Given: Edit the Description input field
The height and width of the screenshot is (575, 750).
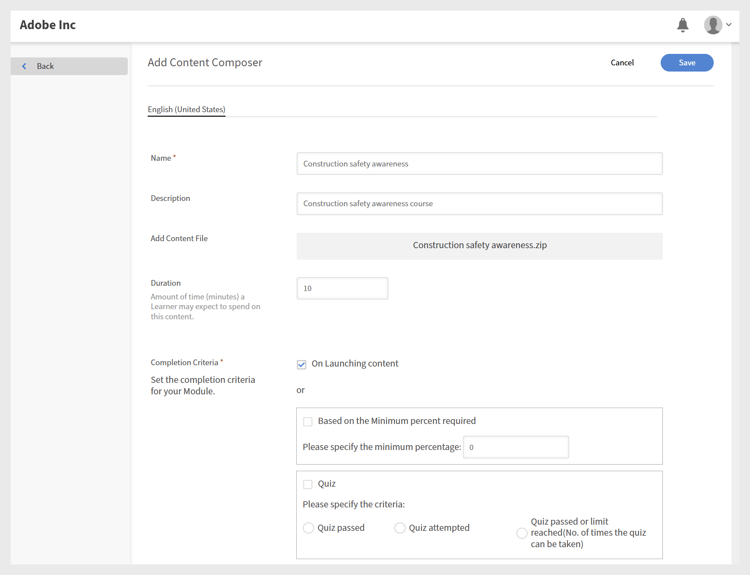Looking at the screenshot, I should click(x=479, y=204).
